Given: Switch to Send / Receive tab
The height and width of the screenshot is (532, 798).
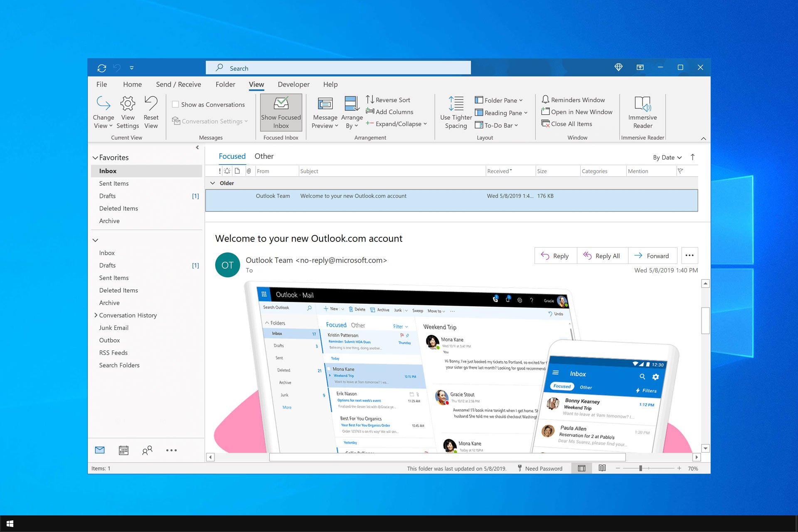Looking at the screenshot, I should tap(178, 84).
